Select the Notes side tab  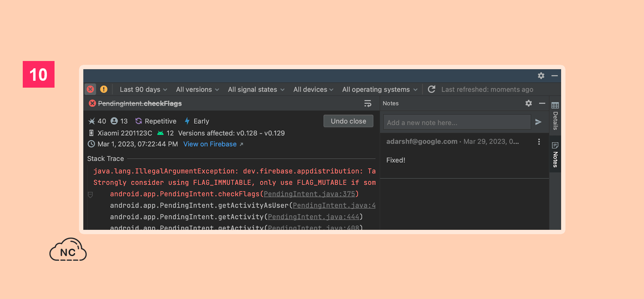pos(555,155)
